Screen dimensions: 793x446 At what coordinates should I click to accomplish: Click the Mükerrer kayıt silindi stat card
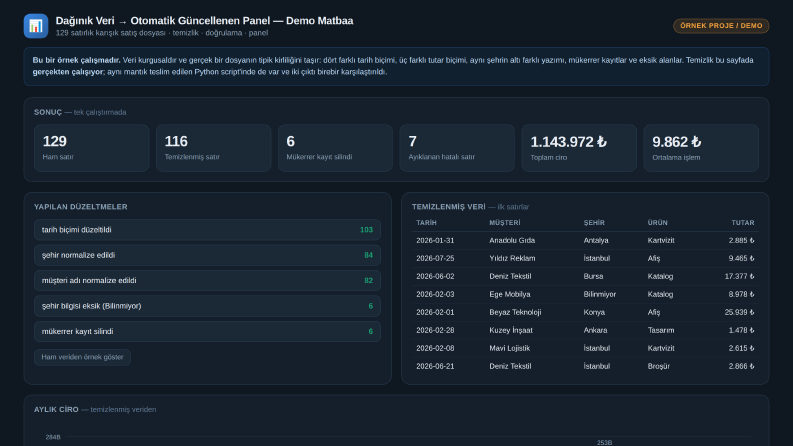point(335,148)
